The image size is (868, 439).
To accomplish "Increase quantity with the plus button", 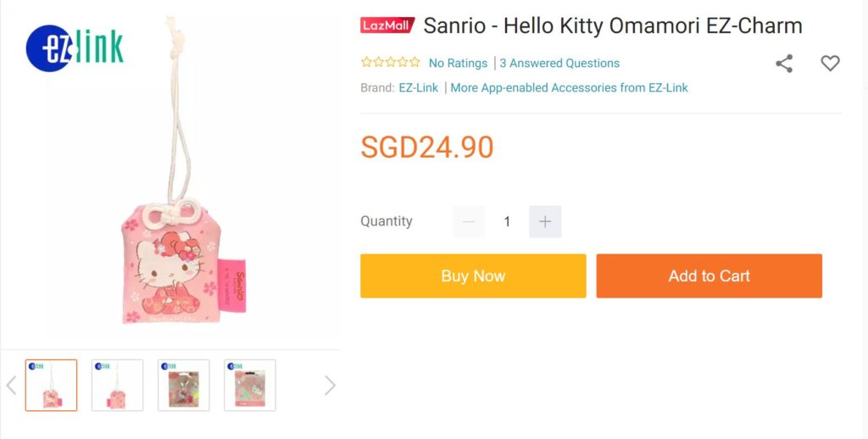I will pyautogui.click(x=545, y=222).
